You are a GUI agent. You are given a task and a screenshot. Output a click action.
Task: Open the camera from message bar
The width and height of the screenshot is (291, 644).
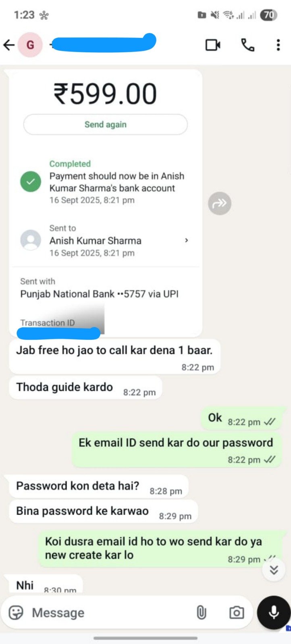(237, 613)
